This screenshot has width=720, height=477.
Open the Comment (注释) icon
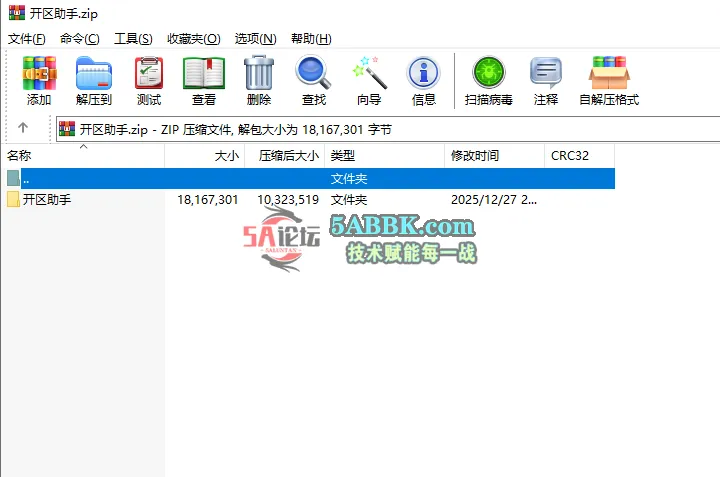546,80
